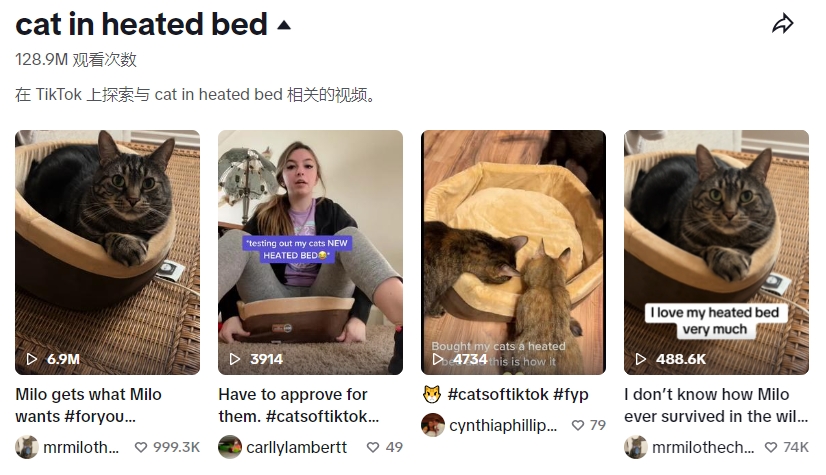Collapse the 'cat in heated bed' title arrow
This screenshot has height=475, width=826.
tap(284, 25)
